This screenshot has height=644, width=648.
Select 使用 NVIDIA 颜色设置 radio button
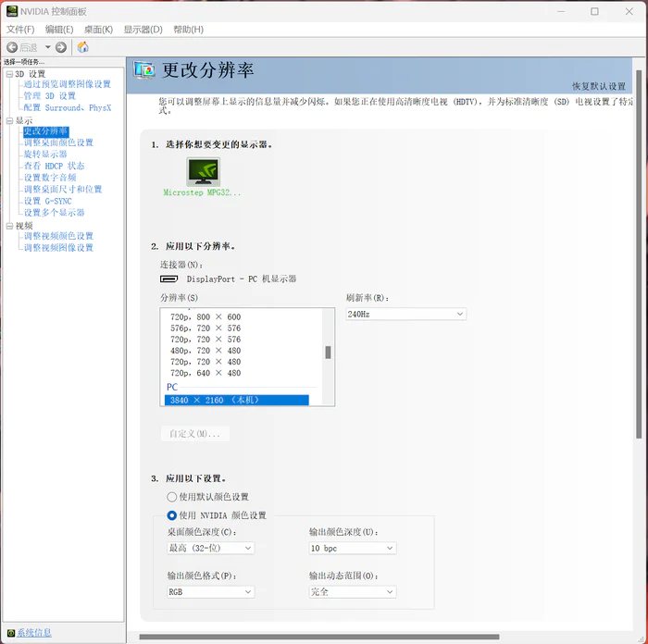171,515
